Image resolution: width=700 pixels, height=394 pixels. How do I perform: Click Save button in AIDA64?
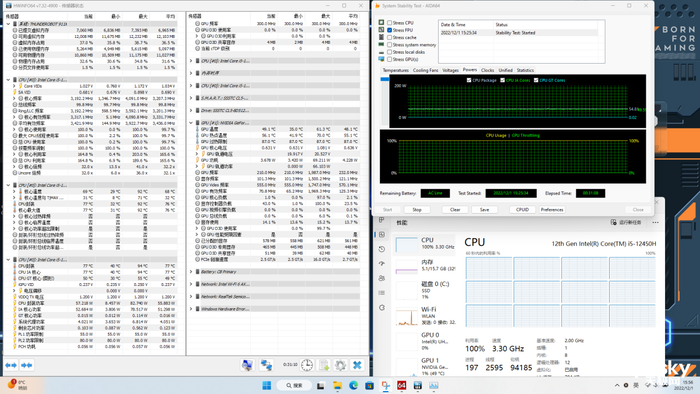pos(484,209)
